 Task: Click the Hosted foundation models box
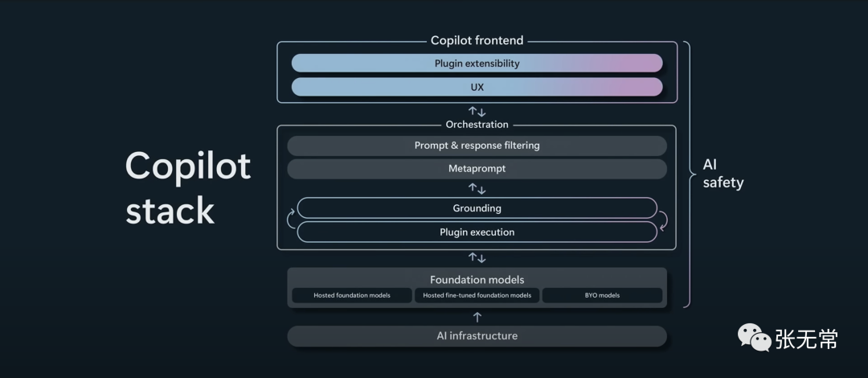[x=351, y=295]
